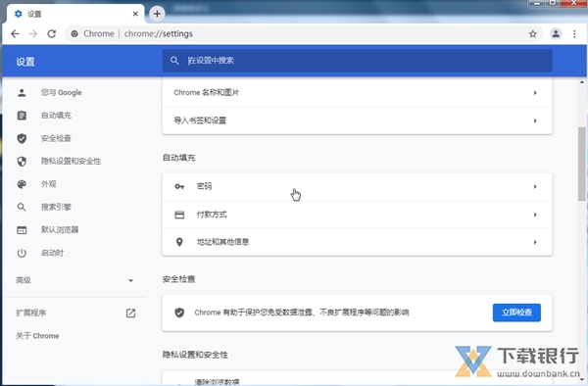Go back with the browser back arrow
The width and height of the screenshot is (588, 386).
[x=15, y=33]
